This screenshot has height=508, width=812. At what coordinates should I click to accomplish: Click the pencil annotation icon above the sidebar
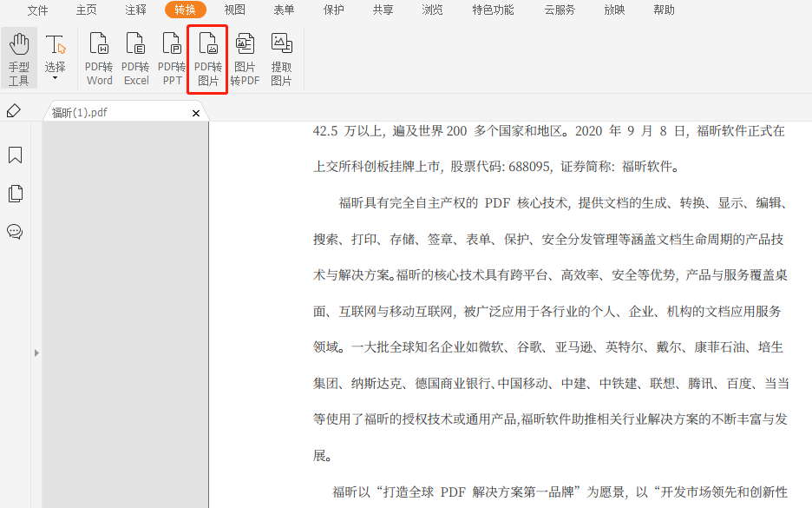coord(15,111)
